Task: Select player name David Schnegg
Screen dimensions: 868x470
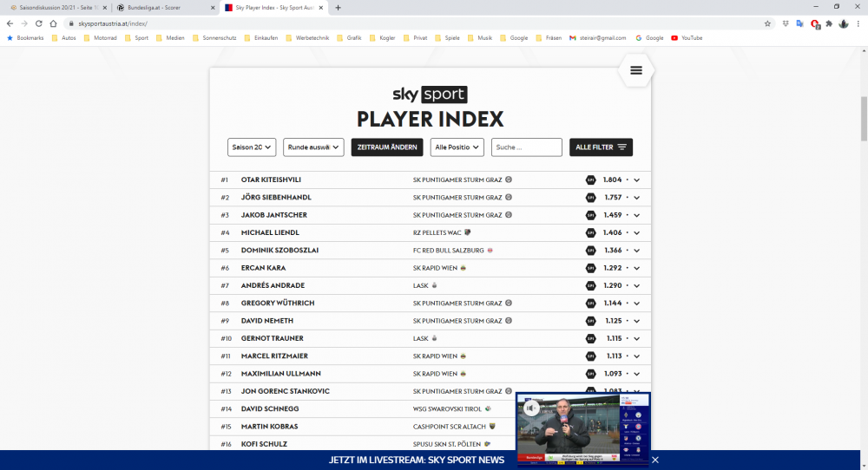Action: pyautogui.click(x=270, y=409)
